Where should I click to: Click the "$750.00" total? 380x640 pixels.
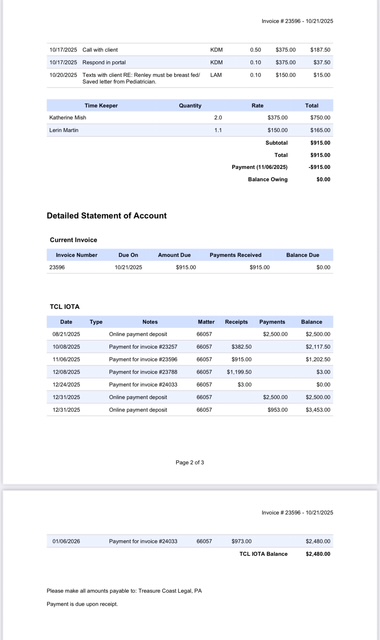320,118
